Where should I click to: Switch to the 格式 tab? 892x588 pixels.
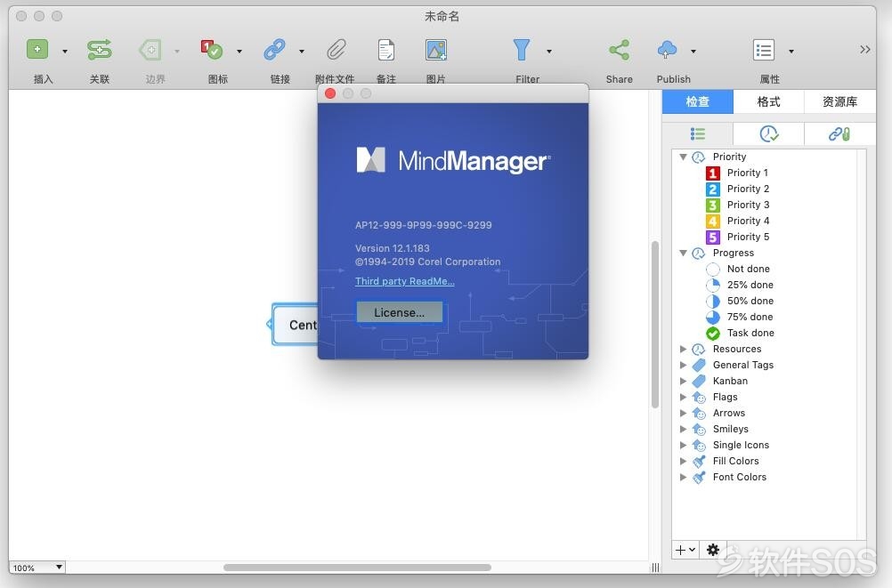tap(768, 101)
